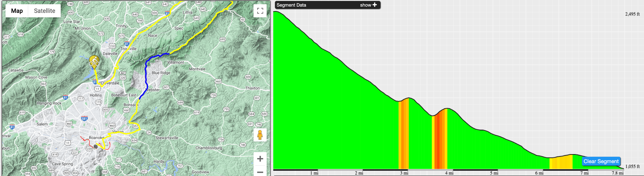Zoom out on the map
The width and height of the screenshot is (644, 176).
(x=260, y=172)
